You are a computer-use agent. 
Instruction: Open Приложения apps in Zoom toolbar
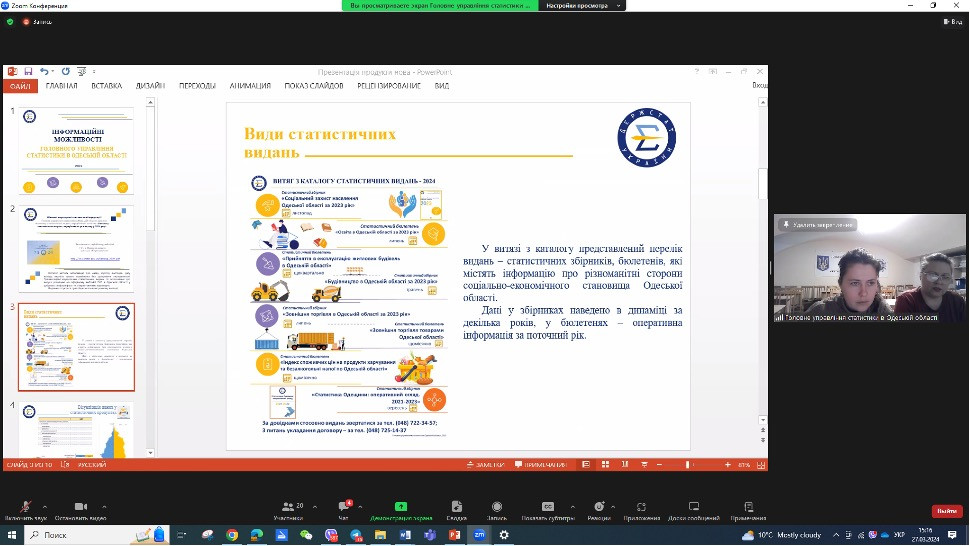642,510
